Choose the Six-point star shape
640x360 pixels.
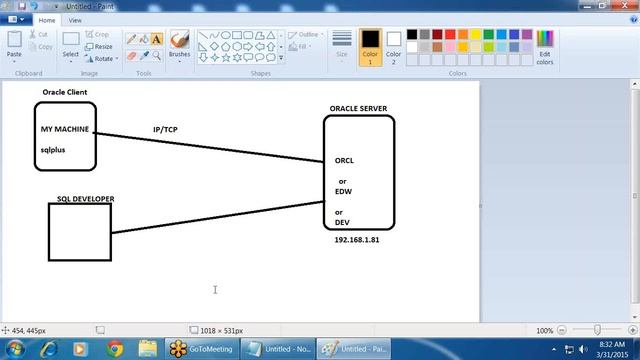(x=237, y=58)
